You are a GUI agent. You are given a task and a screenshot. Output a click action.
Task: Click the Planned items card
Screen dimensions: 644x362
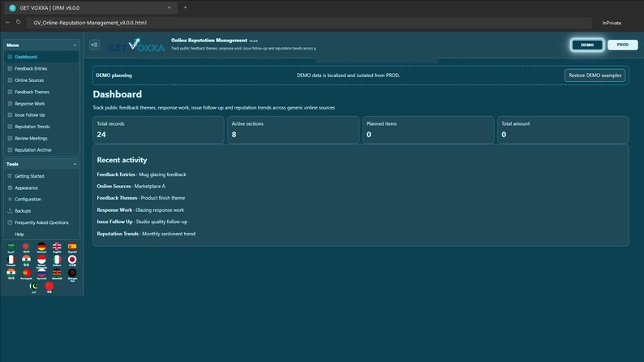coord(428,130)
